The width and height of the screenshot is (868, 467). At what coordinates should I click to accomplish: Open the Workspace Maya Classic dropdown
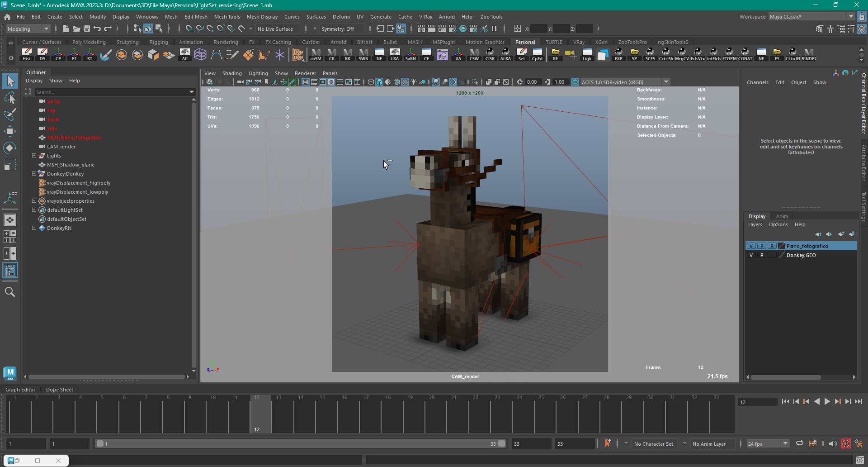pos(811,16)
